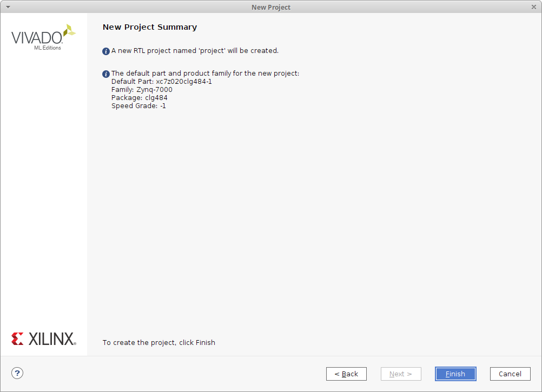The width and height of the screenshot is (542, 392).
Task: Click the help question mark icon
Action: 17,373
